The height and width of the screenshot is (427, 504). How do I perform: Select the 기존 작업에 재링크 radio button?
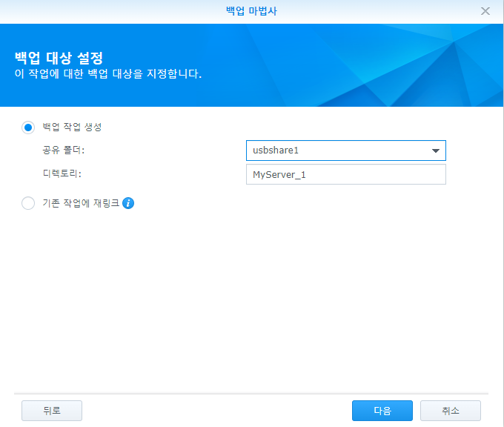[x=28, y=203]
